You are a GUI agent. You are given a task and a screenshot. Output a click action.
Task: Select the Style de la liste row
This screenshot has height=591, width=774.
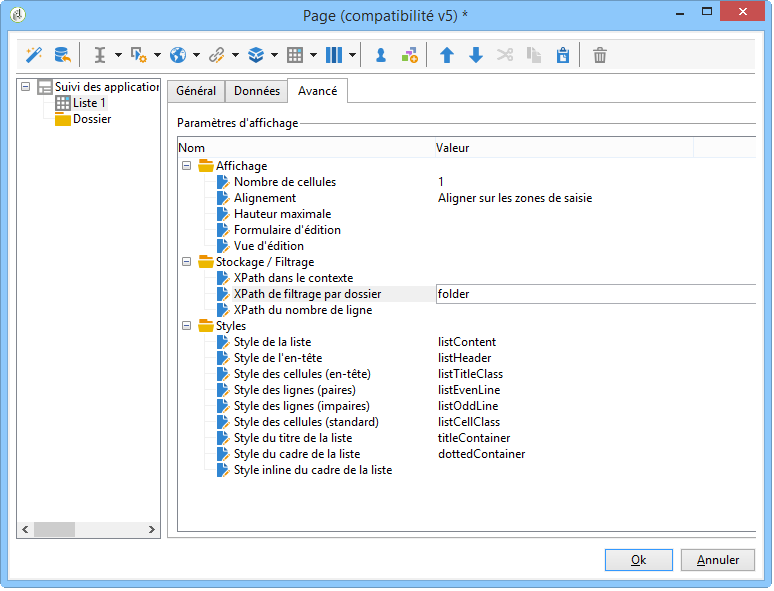pos(272,342)
